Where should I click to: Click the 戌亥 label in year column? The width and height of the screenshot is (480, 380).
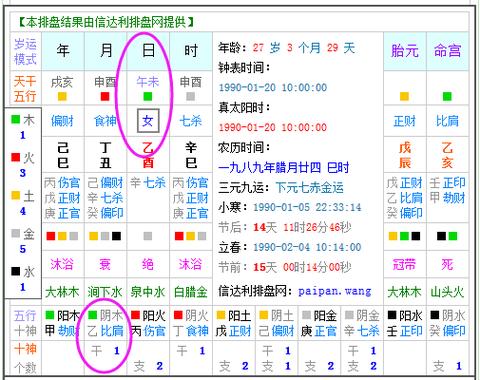[x=62, y=82]
